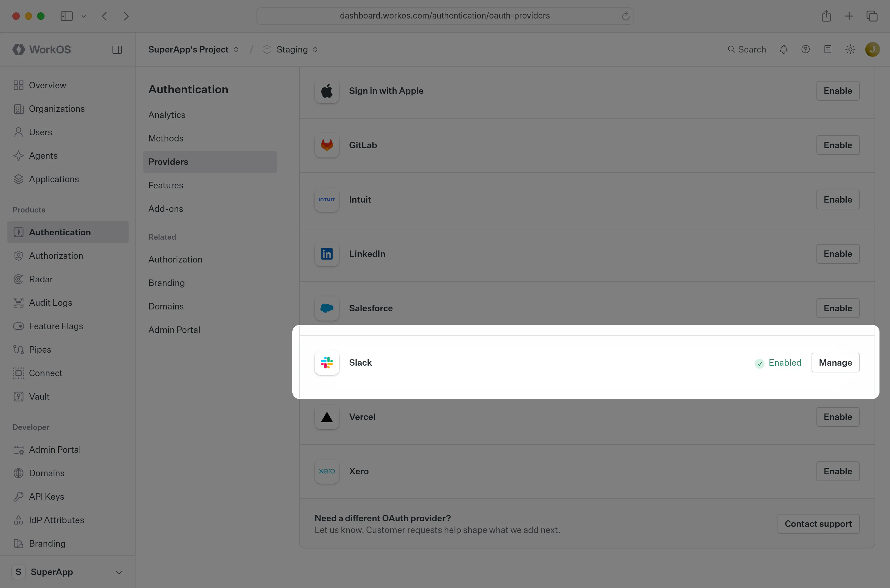The image size is (890, 588).
Task: Open notifications bell
Action: tap(783, 49)
